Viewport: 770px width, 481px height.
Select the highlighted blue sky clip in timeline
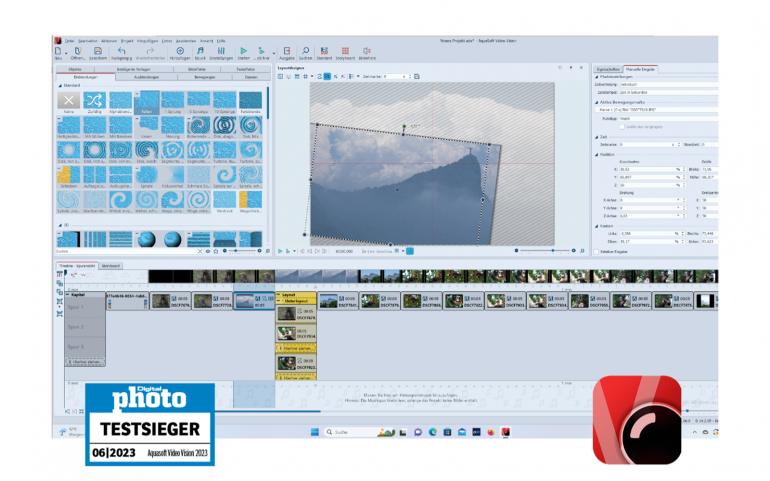(x=254, y=301)
